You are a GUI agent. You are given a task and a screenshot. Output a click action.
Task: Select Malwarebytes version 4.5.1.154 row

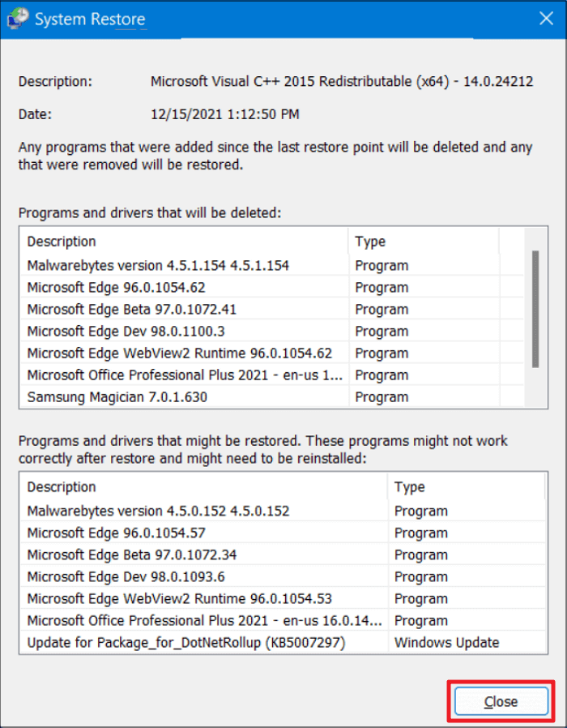coord(158,265)
